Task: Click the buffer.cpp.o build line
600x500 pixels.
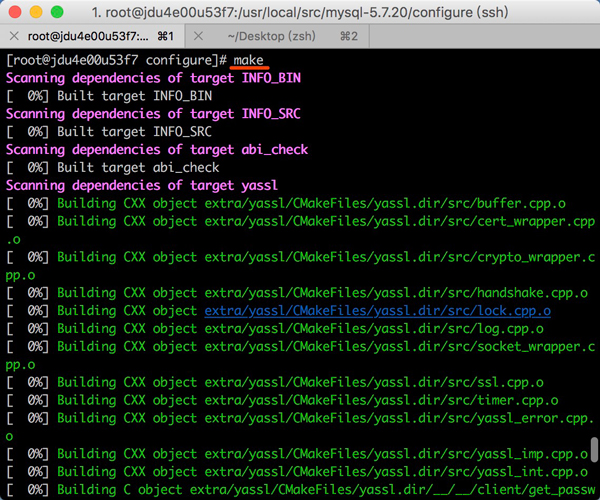Action: [286, 204]
